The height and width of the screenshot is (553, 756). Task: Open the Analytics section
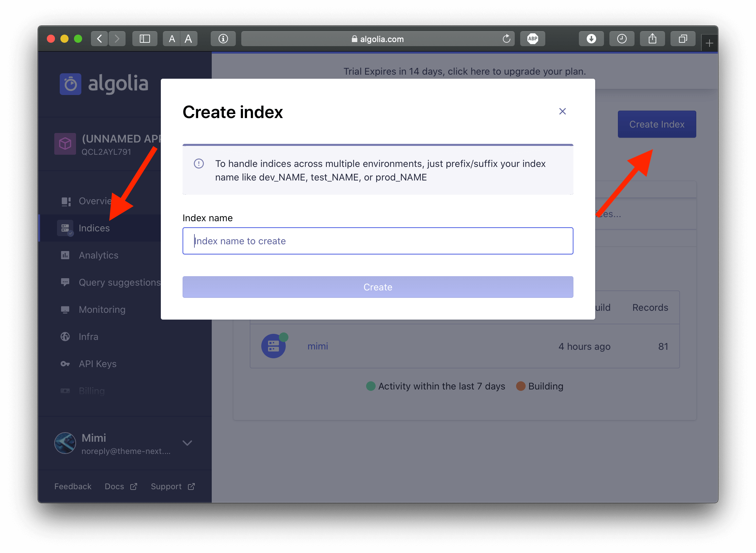click(98, 255)
